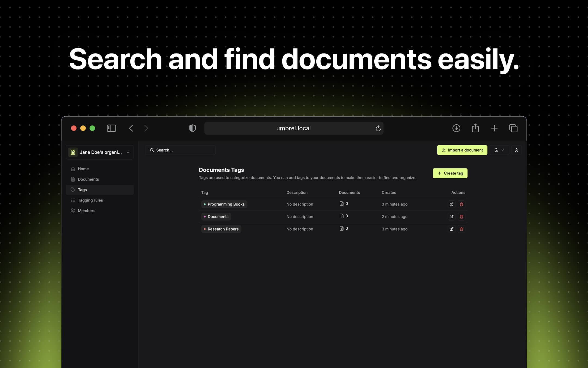588x368 pixels.
Task: Open the theme selector chevron
Action: point(503,150)
